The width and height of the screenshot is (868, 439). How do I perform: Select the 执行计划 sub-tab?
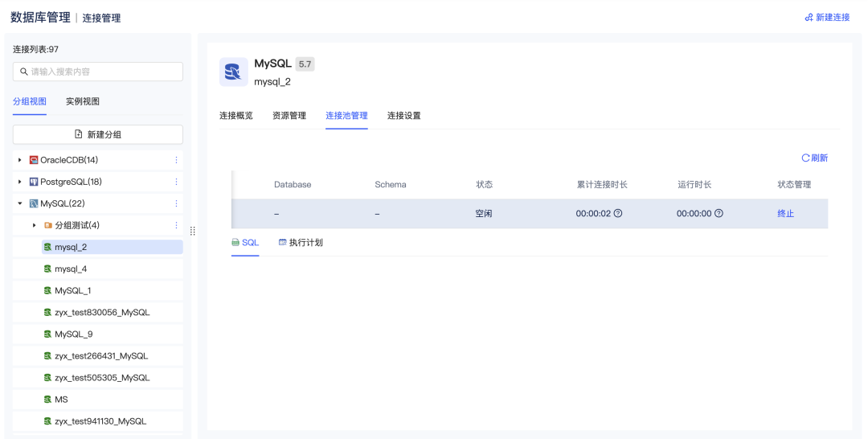pyautogui.click(x=301, y=243)
